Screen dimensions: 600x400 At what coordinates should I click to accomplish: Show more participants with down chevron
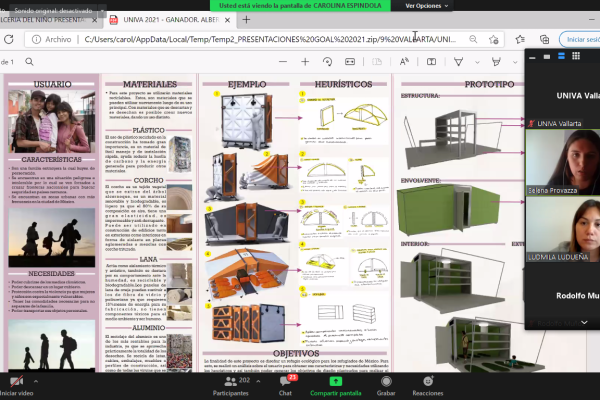point(584,322)
